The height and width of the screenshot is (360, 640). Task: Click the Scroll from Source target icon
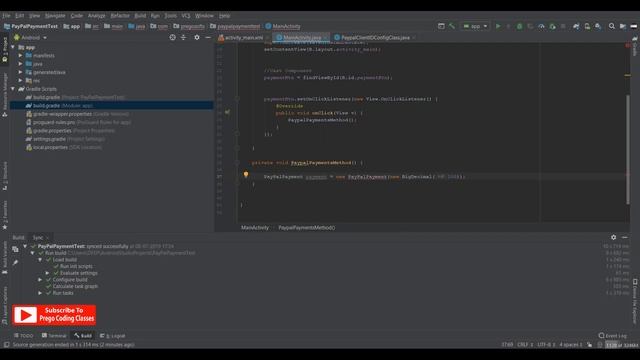pos(172,37)
